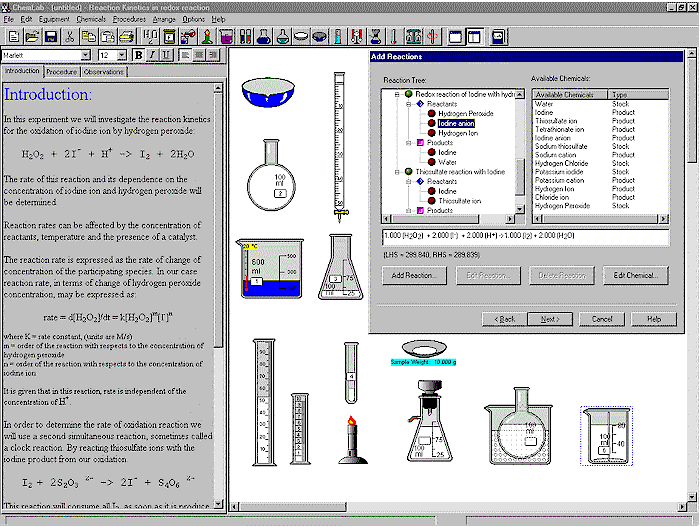Image resolution: width=700 pixels, height=527 pixels.
Task: Copy using the toolbar copy icon
Action: coord(88,37)
